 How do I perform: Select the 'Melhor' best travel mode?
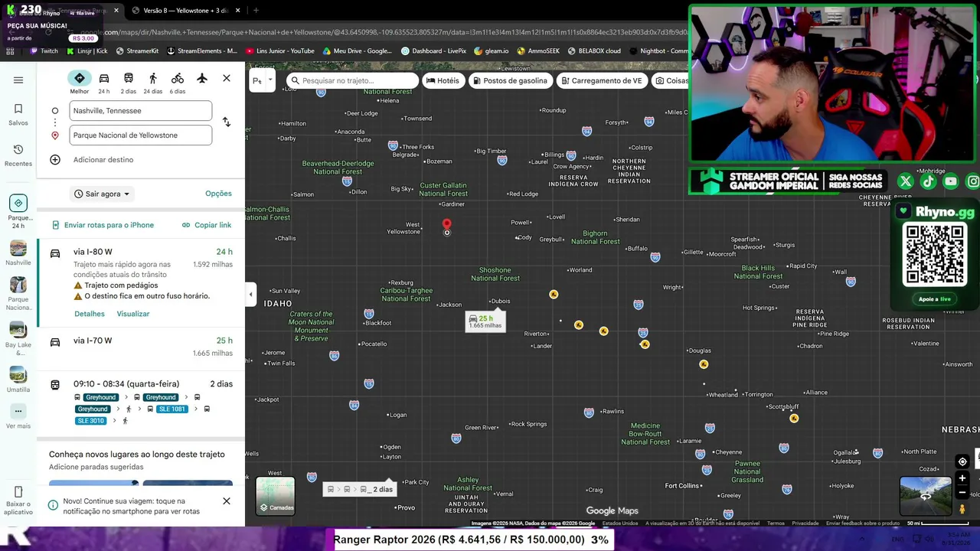coord(80,83)
